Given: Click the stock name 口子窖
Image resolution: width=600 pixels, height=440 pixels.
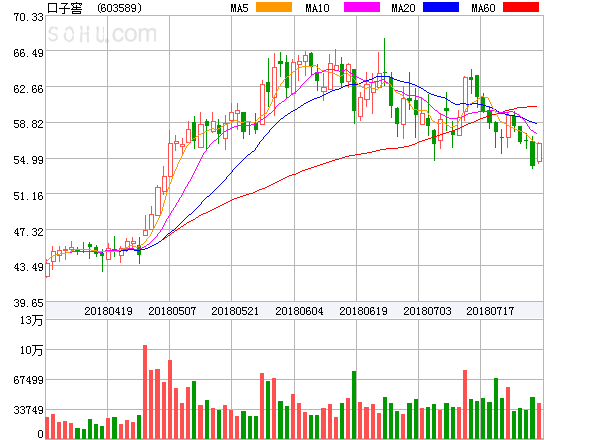Looking at the screenshot, I should point(64,8).
